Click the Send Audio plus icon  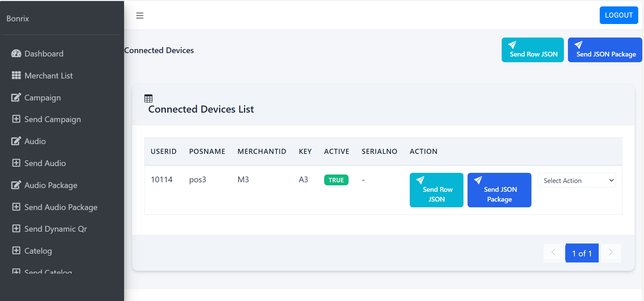click(16, 163)
